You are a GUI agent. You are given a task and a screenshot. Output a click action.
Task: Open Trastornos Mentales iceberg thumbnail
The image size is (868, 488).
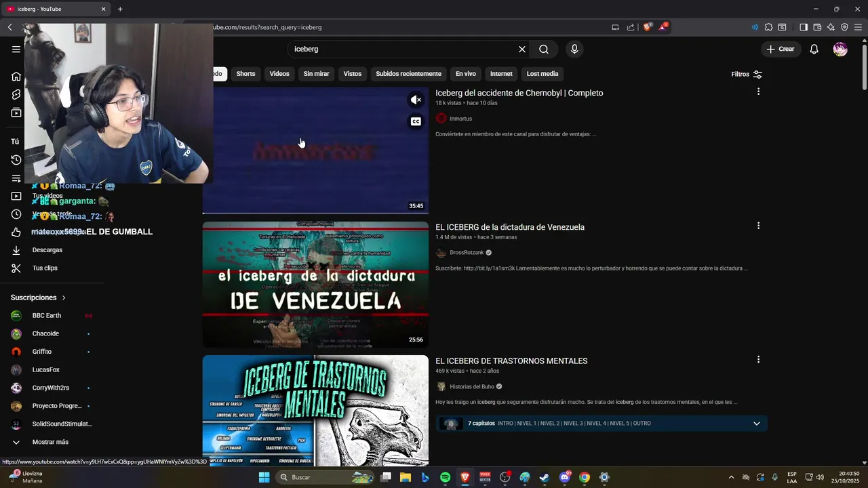pyautogui.click(x=315, y=411)
